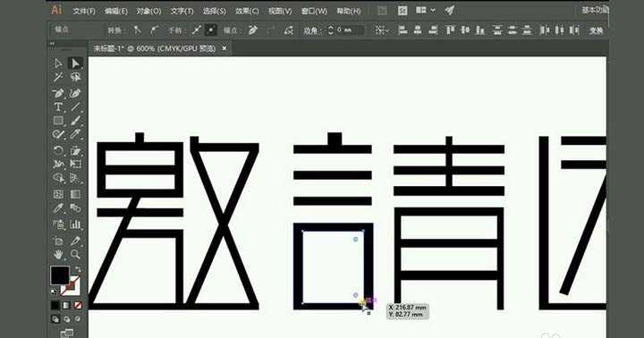The width and height of the screenshot is (644, 338).
Task: Select the Symbol Sprayer tool
Action: pos(58,224)
